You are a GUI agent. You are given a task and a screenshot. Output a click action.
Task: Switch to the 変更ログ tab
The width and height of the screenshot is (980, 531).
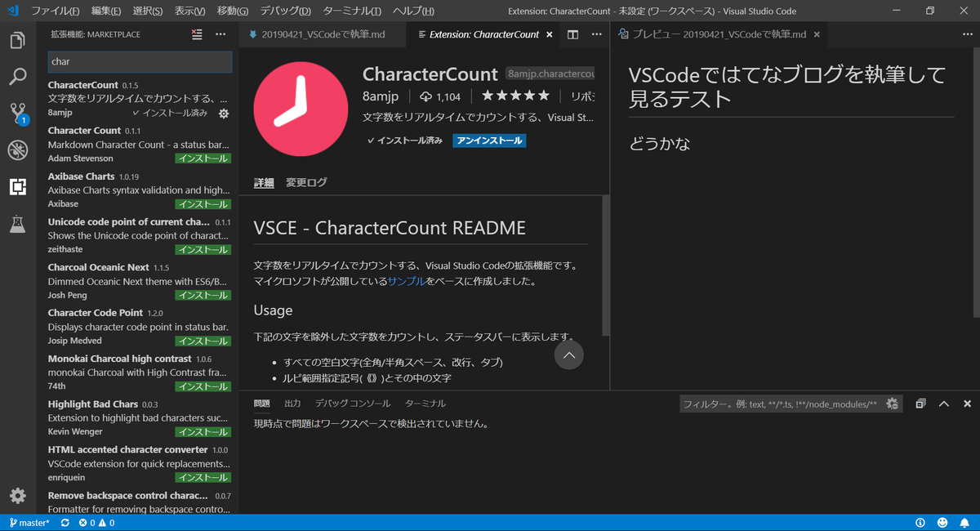(305, 182)
